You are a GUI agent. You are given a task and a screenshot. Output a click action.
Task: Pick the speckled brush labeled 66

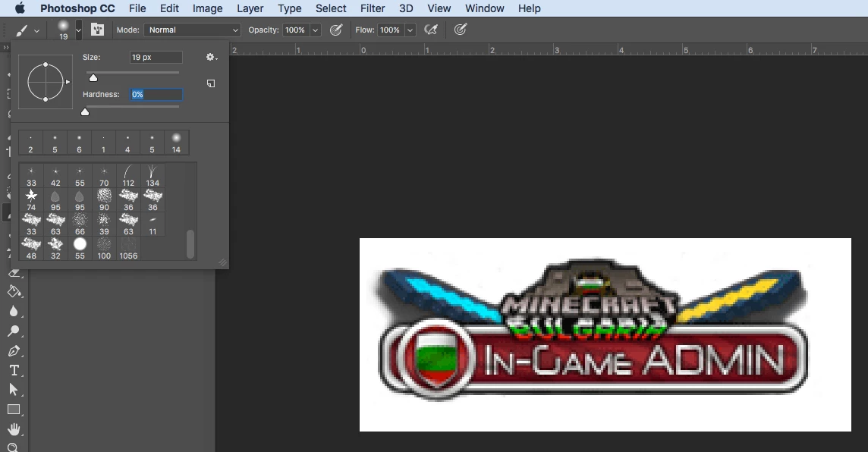click(80, 224)
